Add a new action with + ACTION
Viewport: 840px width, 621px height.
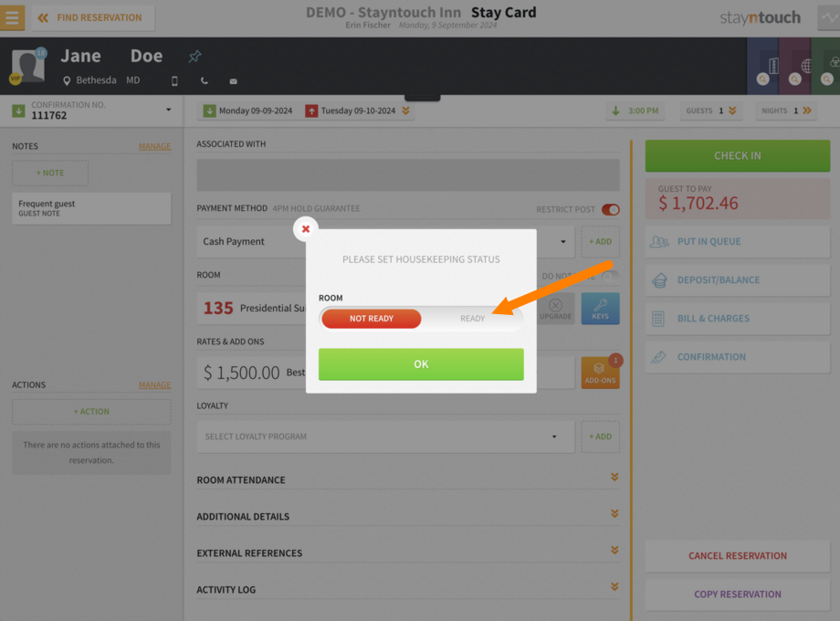(91, 412)
